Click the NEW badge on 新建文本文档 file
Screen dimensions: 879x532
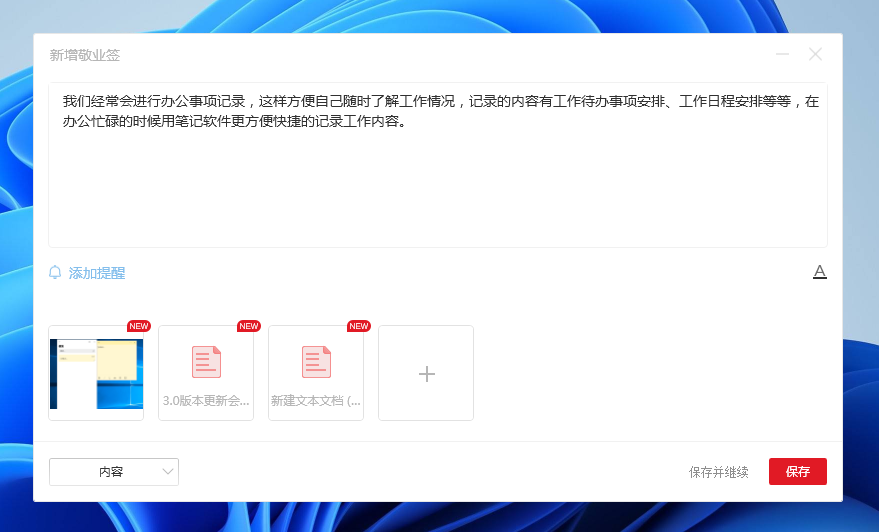click(358, 326)
